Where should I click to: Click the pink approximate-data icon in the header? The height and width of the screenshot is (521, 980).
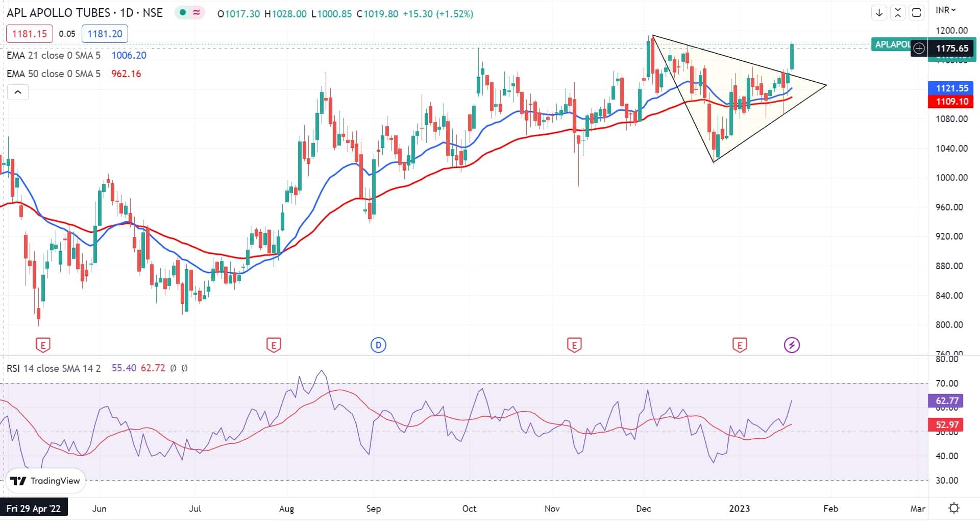pos(196,13)
